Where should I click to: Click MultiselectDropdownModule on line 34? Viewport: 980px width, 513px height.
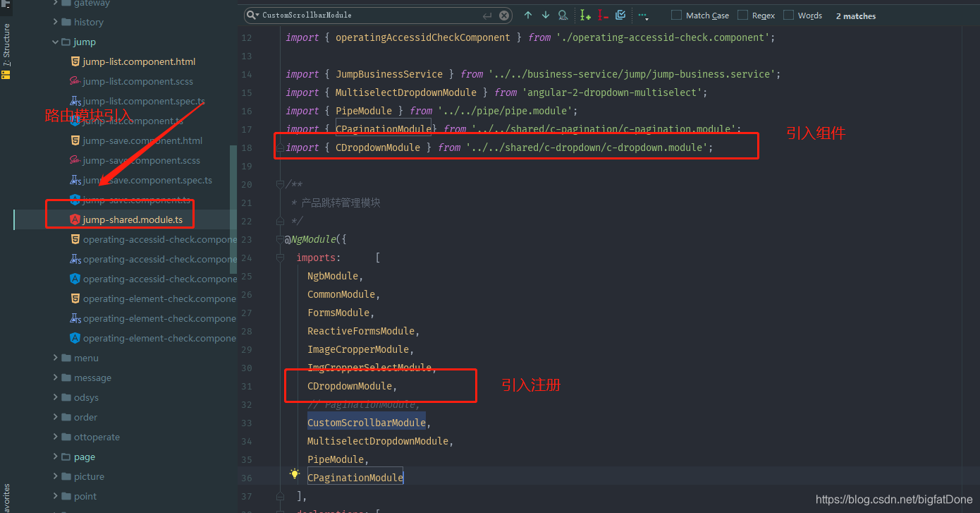coord(378,441)
